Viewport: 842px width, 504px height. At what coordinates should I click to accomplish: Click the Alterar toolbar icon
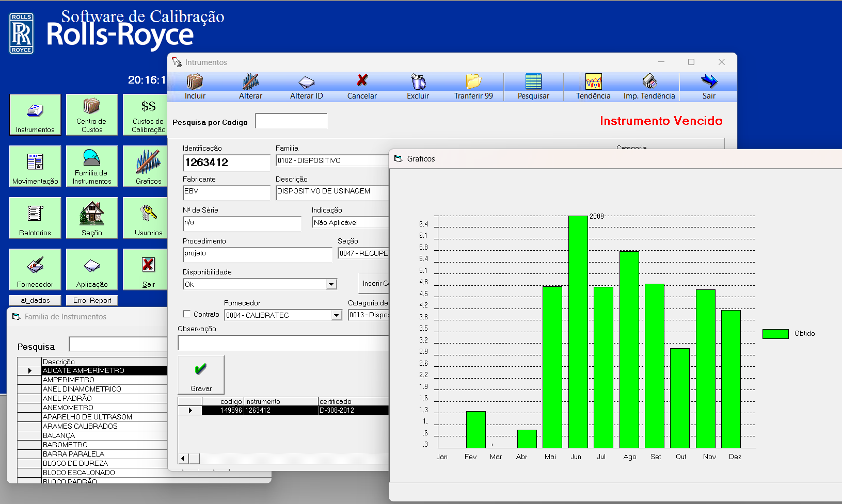pyautogui.click(x=250, y=82)
